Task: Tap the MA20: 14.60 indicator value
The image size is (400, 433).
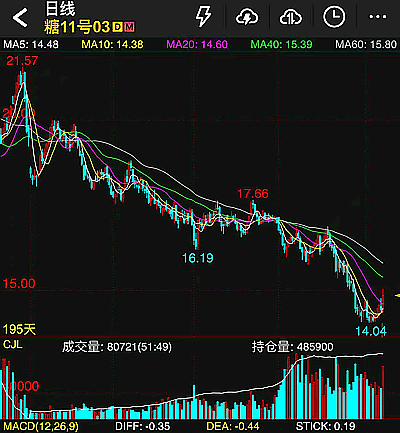Action: coord(197,44)
